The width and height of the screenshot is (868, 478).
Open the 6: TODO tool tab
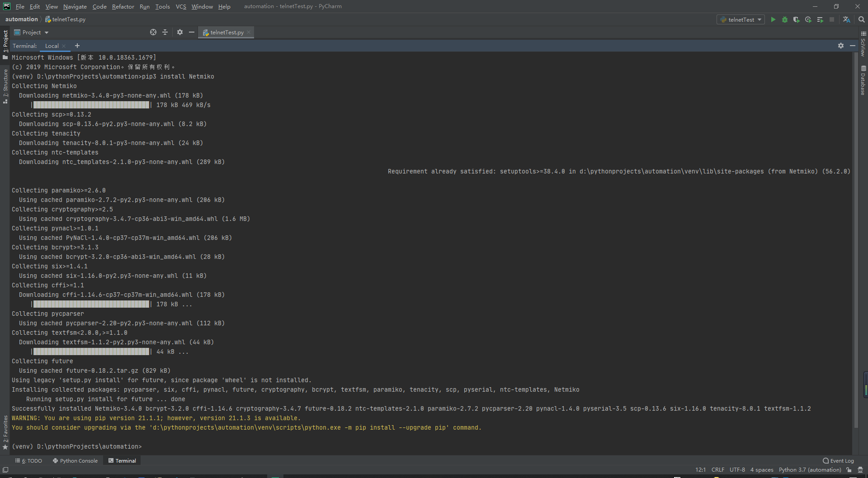click(x=28, y=461)
